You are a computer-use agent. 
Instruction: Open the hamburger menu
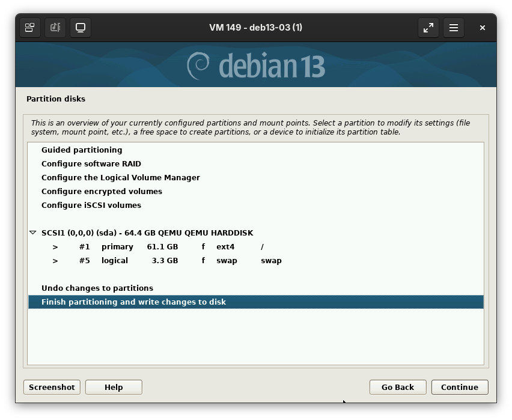(x=454, y=28)
